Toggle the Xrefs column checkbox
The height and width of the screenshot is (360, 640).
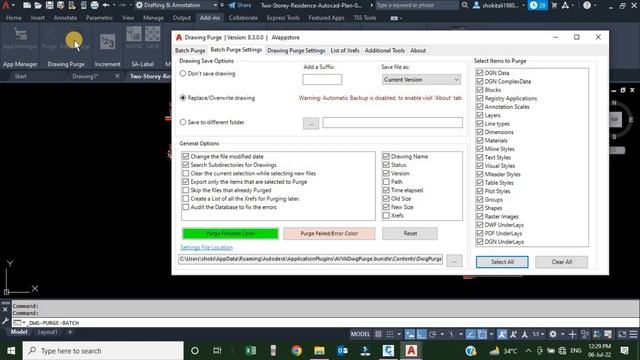(386, 216)
